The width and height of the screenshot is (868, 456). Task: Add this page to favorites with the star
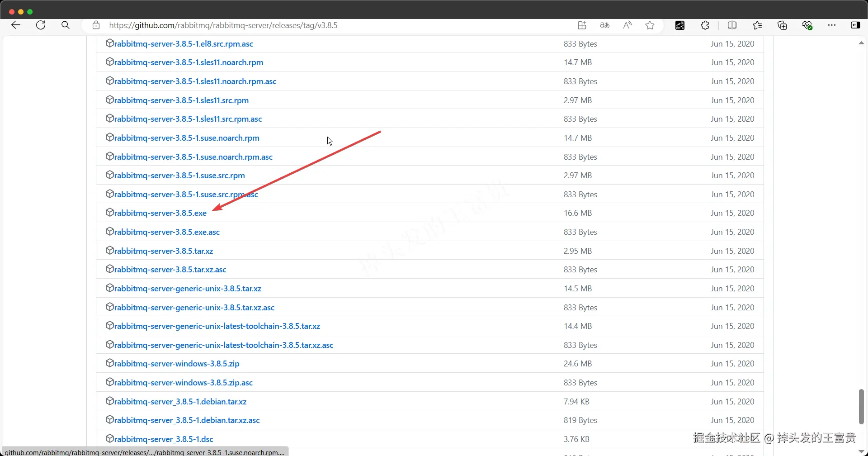click(650, 25)
